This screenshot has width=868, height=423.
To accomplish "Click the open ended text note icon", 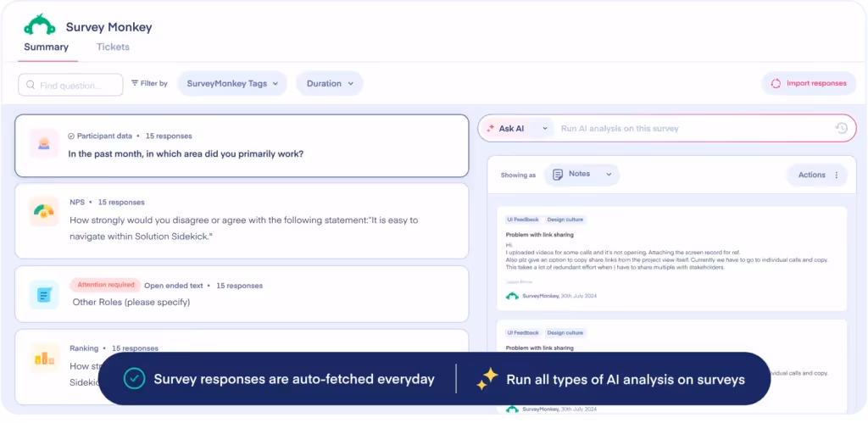I will (44, 294).
